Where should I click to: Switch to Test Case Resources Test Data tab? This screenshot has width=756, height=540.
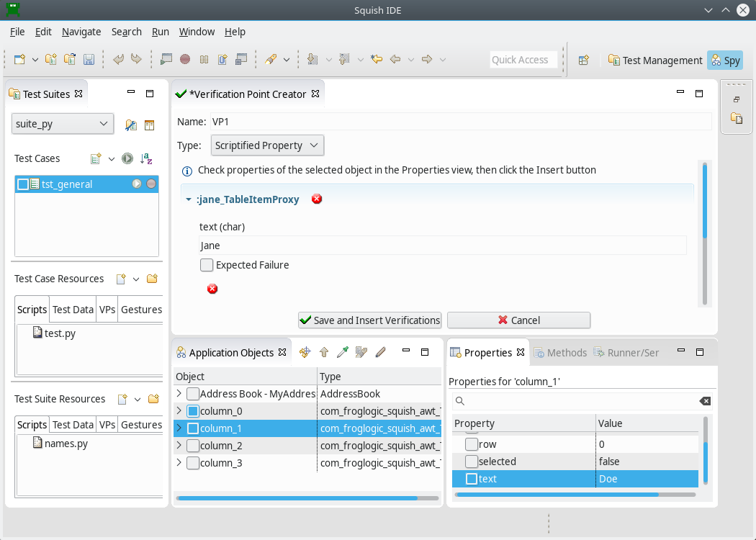73,310
